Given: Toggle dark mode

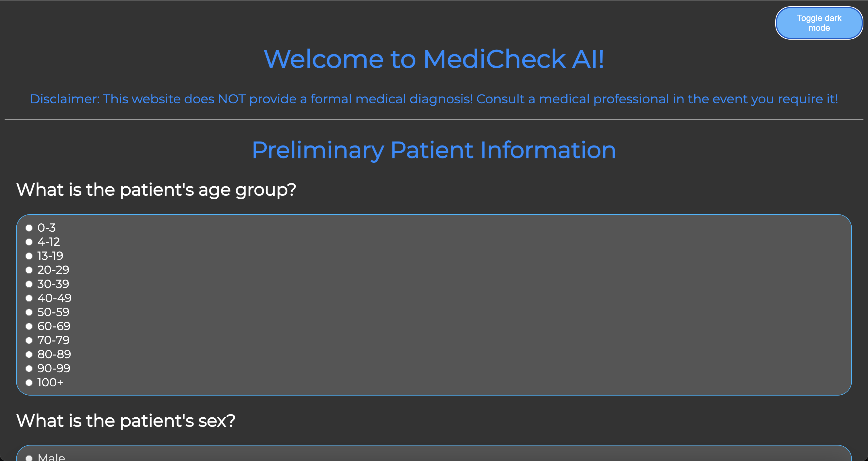Looking at the screenshot, I should tap(819, 23).
